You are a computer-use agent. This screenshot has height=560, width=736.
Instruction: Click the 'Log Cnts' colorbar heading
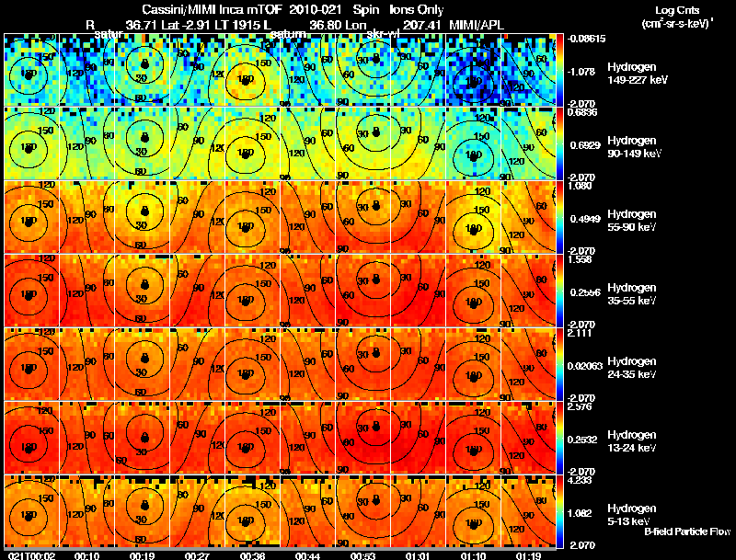677,10
